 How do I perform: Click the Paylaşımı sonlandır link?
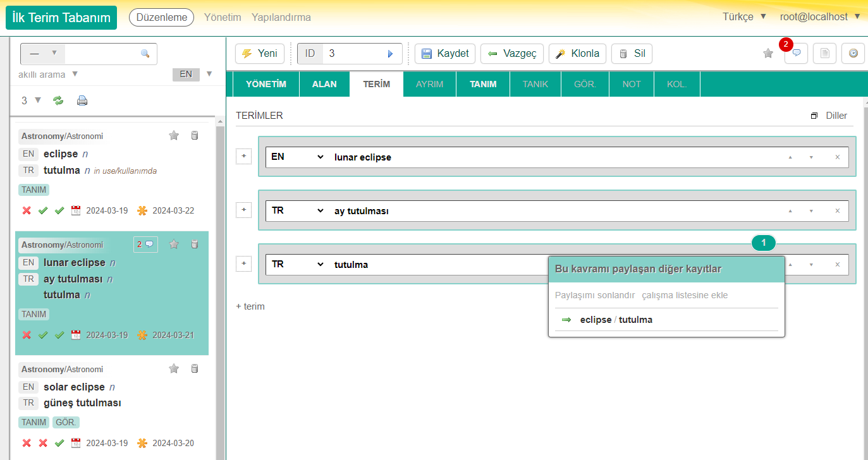tap(594, 295)
